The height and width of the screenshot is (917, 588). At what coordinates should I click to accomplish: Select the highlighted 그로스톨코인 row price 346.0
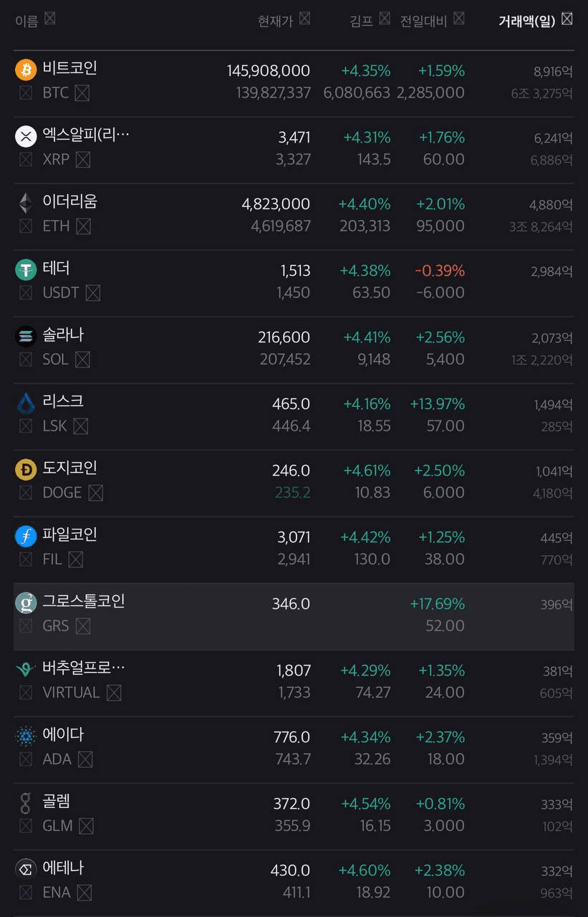point(291,604)
